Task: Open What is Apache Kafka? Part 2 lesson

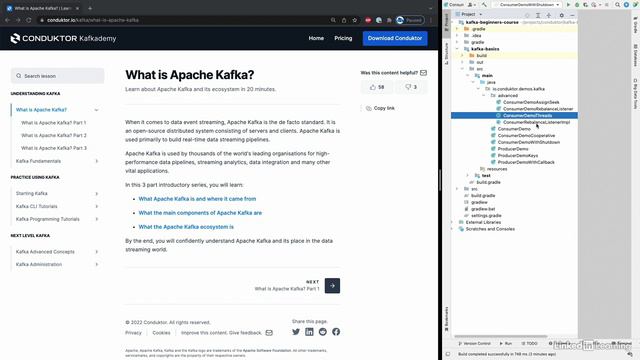Action: tap(54, 136)
